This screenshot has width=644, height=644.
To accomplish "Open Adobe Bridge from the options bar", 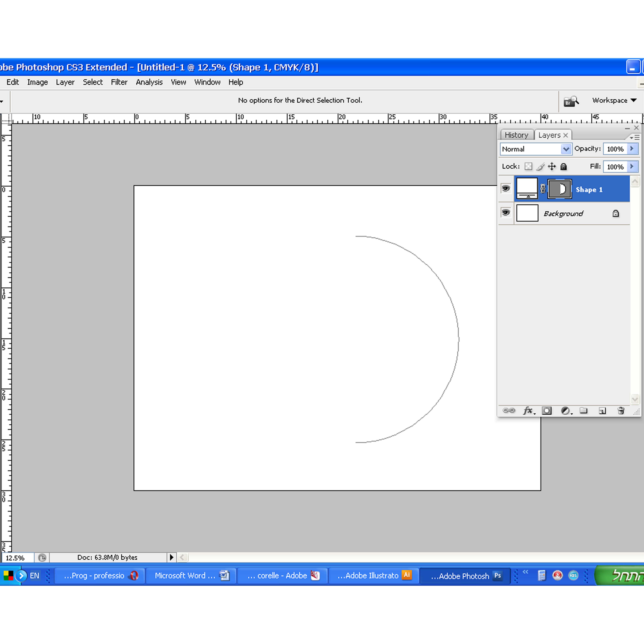I will coord(571,101).
